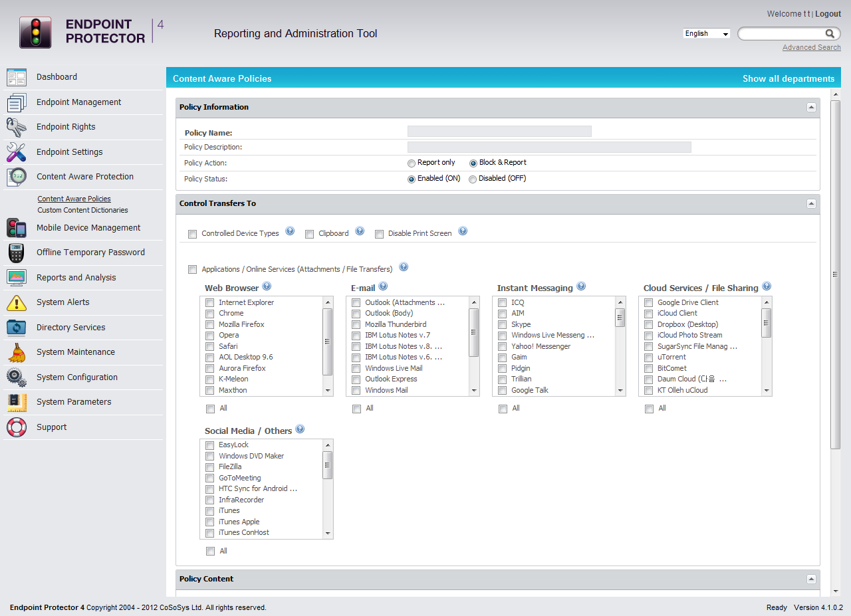Open the Reports and Analysis menu
Viewport: 851px width, 616px height.
[76, 278]
